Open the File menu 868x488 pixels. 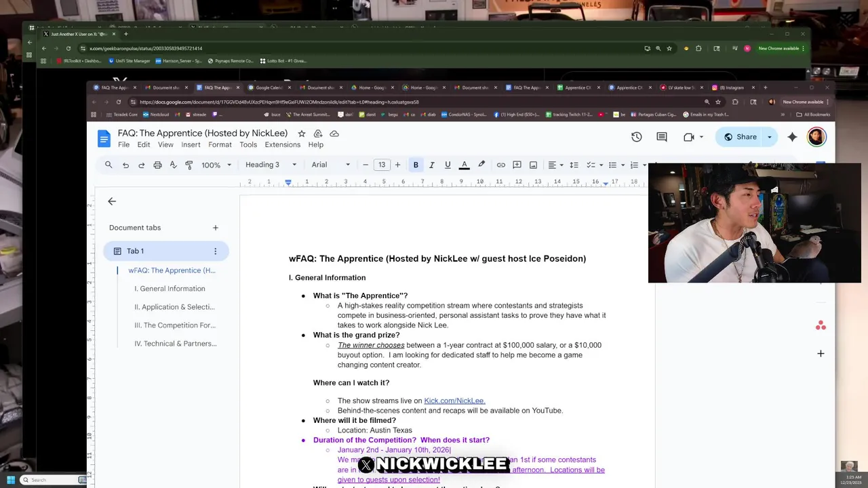pyautogui.click(x=123, y=145)
